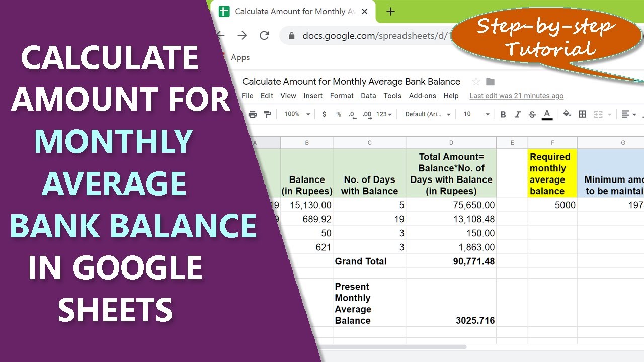Open the Insert menu

pos(313,96)
